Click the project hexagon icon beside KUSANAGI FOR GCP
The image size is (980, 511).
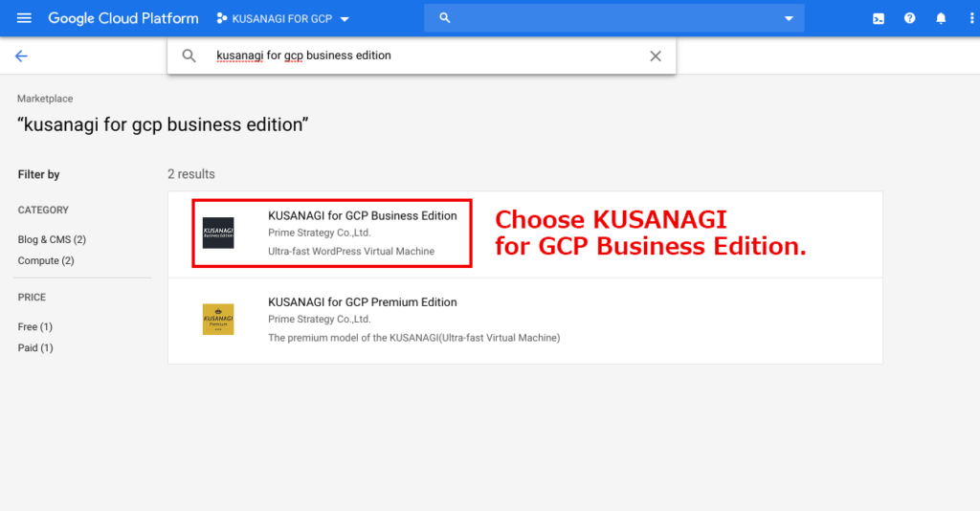(x=221, y=19)
